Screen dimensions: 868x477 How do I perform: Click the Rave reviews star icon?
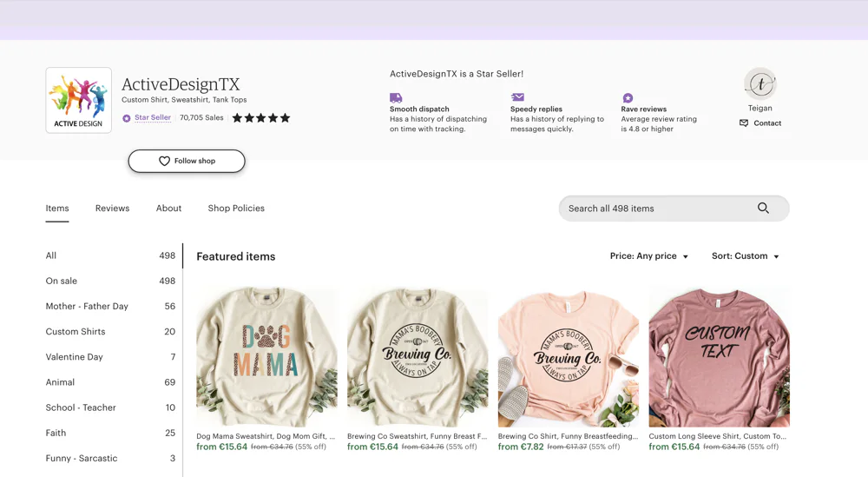point(628,98)
